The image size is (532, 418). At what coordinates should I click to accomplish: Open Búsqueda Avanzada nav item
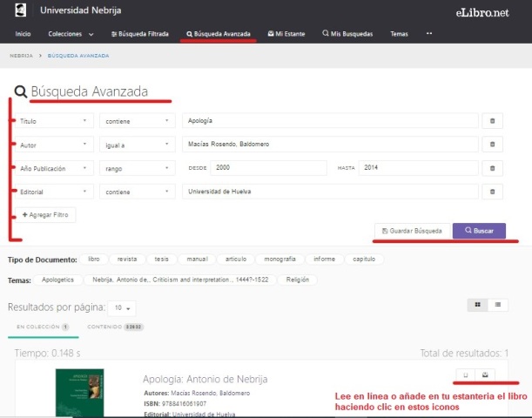pyautogui.click(x=219, y=34)
